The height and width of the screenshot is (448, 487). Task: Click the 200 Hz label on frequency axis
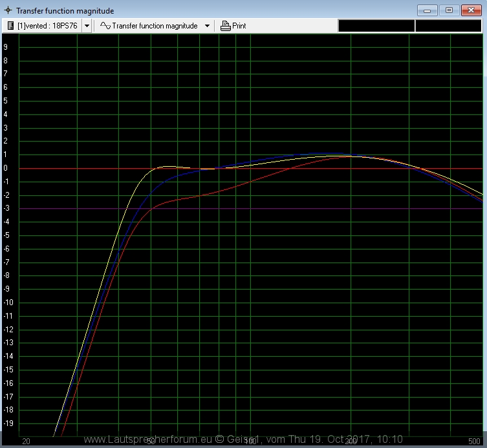click(x=351, y=440)
